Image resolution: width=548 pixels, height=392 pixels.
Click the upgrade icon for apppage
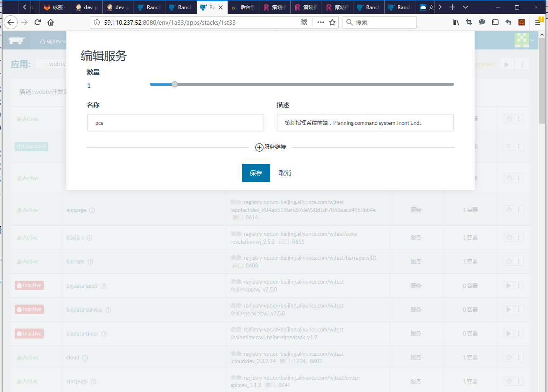pos(509,210)
